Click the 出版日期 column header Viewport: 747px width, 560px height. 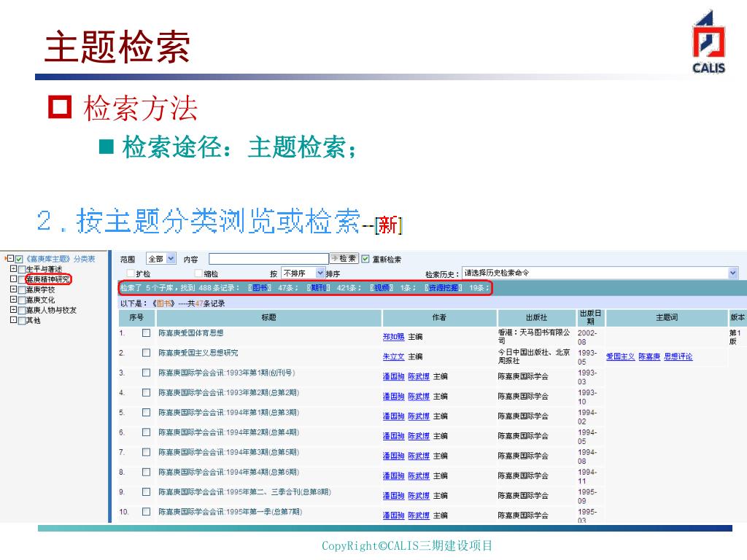click(590, 317)
